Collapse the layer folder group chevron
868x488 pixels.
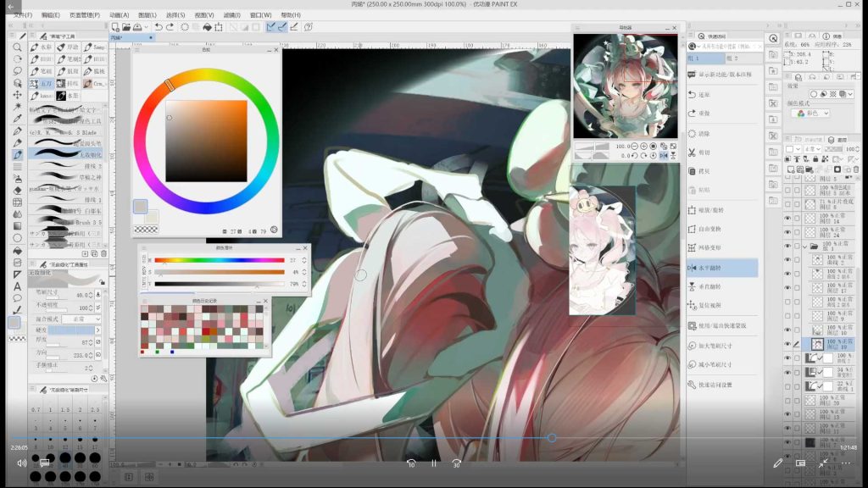[x=805, y=247]
